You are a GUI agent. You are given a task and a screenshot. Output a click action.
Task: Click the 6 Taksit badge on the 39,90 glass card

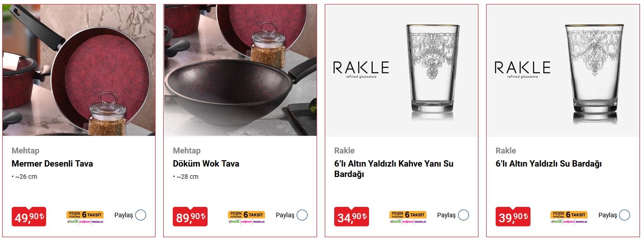pyautogui.click(x=569, y=217)
